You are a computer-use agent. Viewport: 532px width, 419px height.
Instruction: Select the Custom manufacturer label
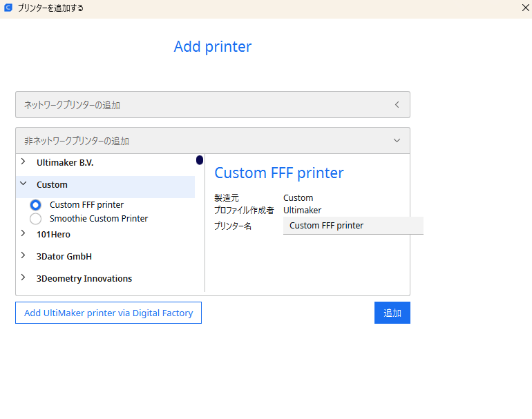(52, 185)
